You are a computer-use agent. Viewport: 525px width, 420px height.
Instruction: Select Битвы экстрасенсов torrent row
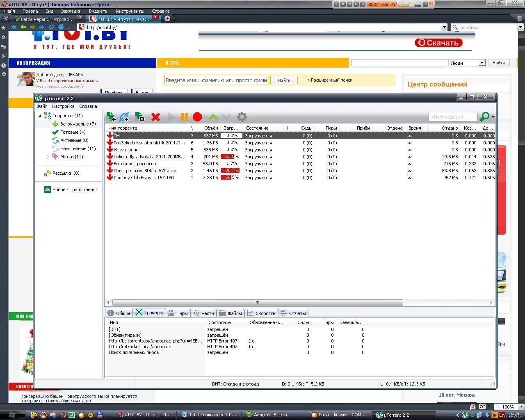coord(300,164)
